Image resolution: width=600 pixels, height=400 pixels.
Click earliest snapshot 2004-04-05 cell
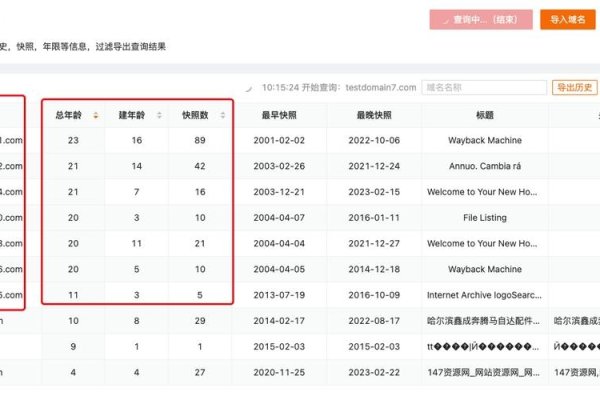[279, 269]
